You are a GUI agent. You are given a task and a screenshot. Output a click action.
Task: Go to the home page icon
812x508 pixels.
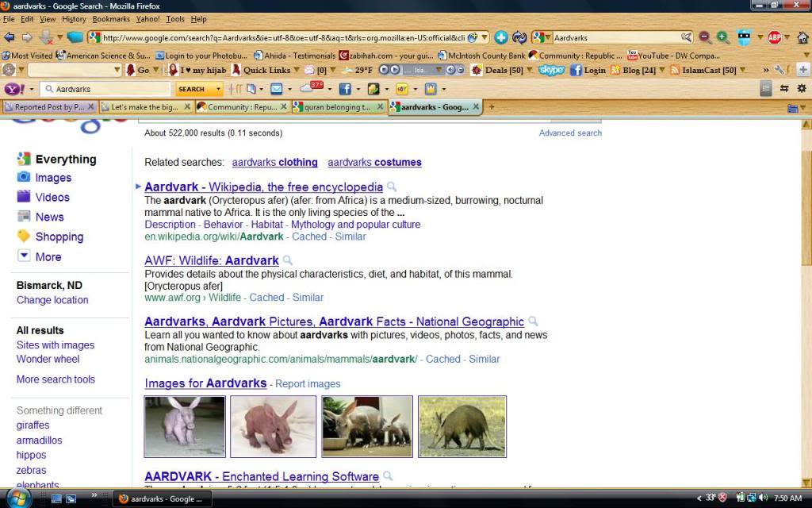802,37
